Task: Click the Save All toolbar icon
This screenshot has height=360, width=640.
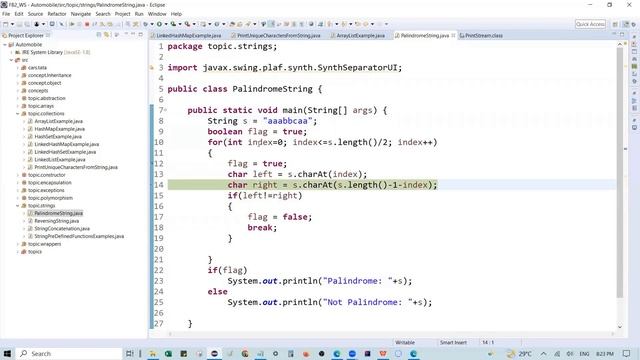Action: (x=27, y=24)
